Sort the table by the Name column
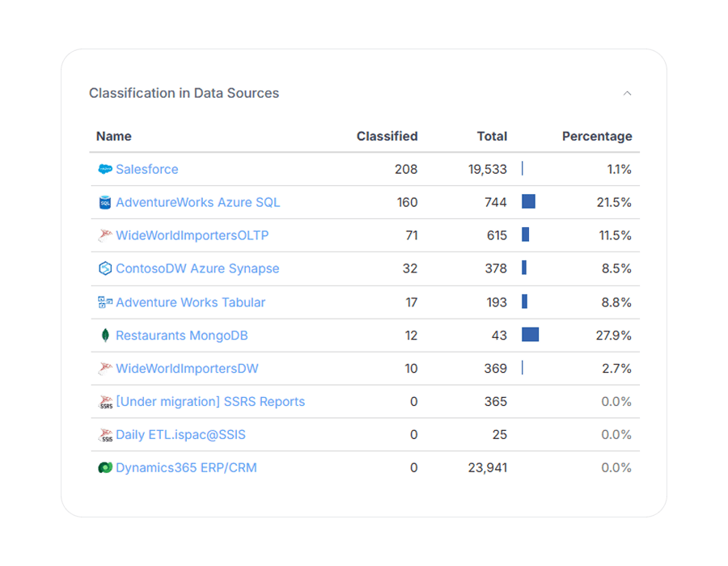The width and height of the screenshot is (728, 566). (113, 136)
